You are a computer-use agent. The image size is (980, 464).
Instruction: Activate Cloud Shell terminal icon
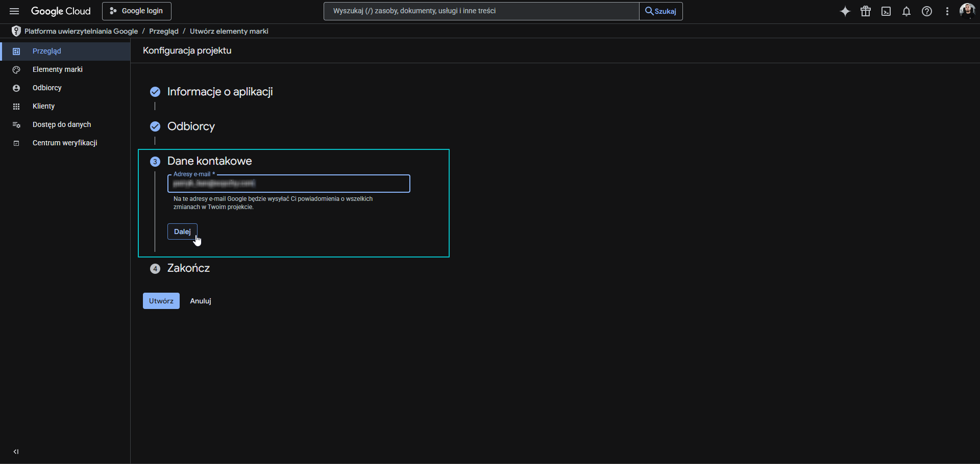(x=886, y=11)
